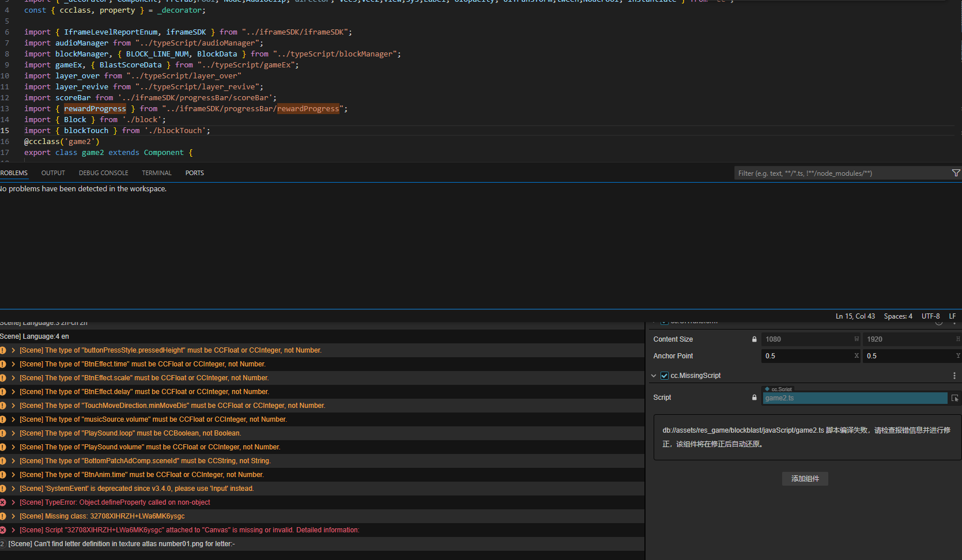Open the OUTPUT tab
962x560 pixels.
(x=53, y=173)
